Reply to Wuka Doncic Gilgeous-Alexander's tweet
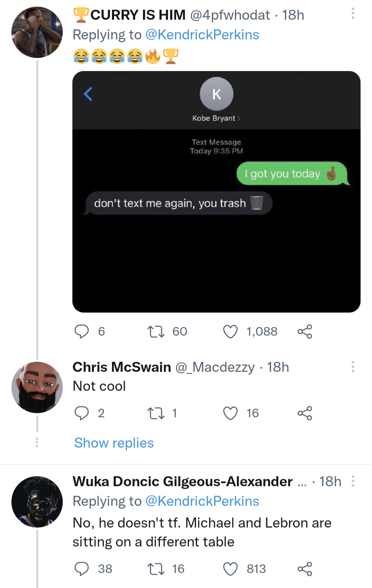Screen dimensions: 372x588 [x=82, y=569]
